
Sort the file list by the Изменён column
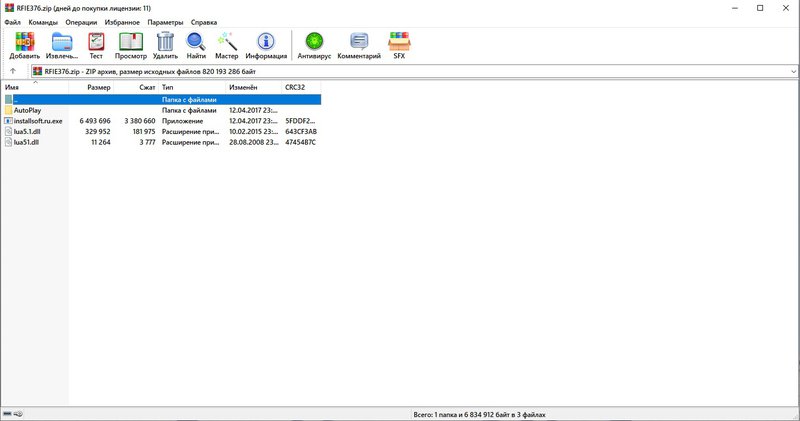(253, 87)
